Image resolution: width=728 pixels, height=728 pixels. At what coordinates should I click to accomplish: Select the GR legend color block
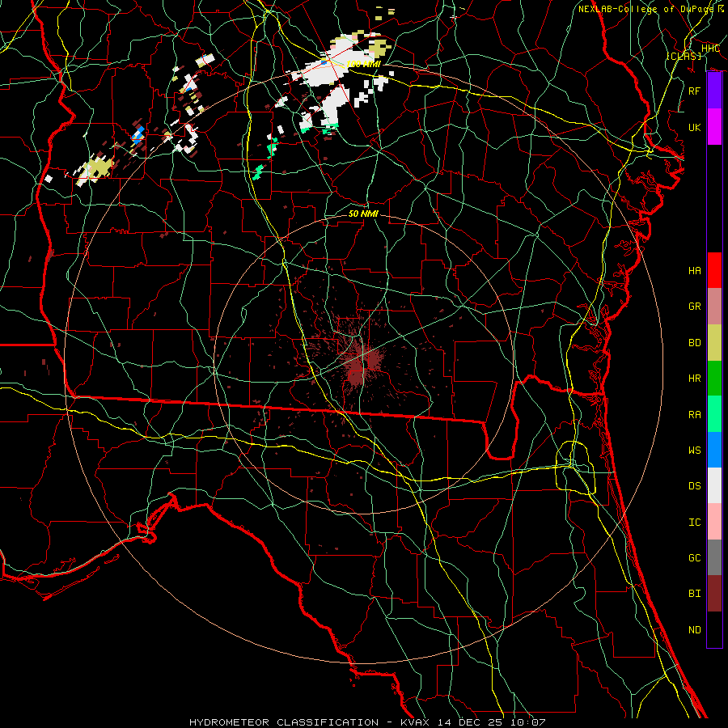click(714, 306)
